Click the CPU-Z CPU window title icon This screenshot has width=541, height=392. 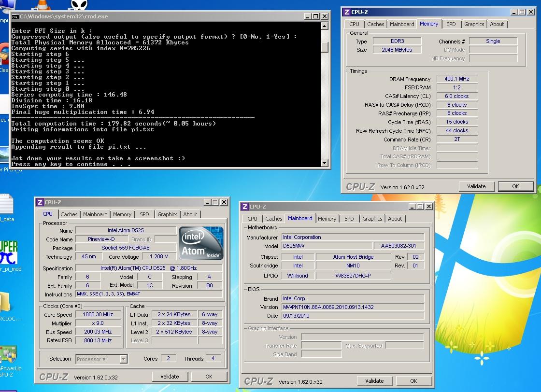click(40, 202)
